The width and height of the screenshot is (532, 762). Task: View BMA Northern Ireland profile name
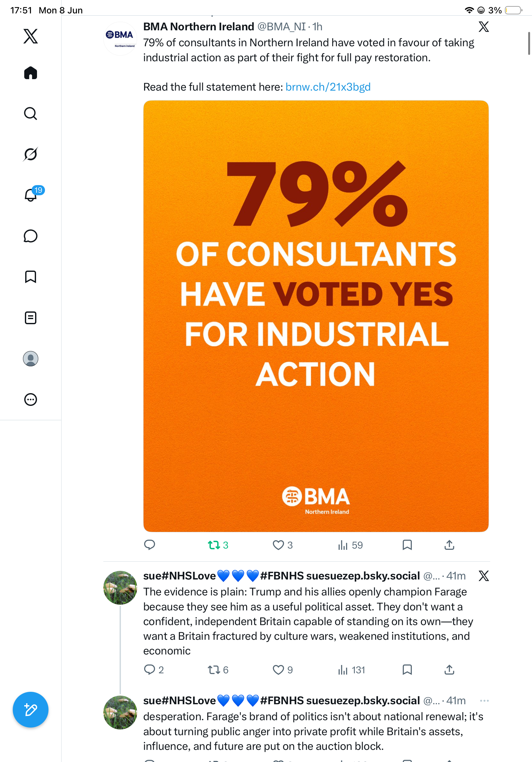[x=198, y=26]
